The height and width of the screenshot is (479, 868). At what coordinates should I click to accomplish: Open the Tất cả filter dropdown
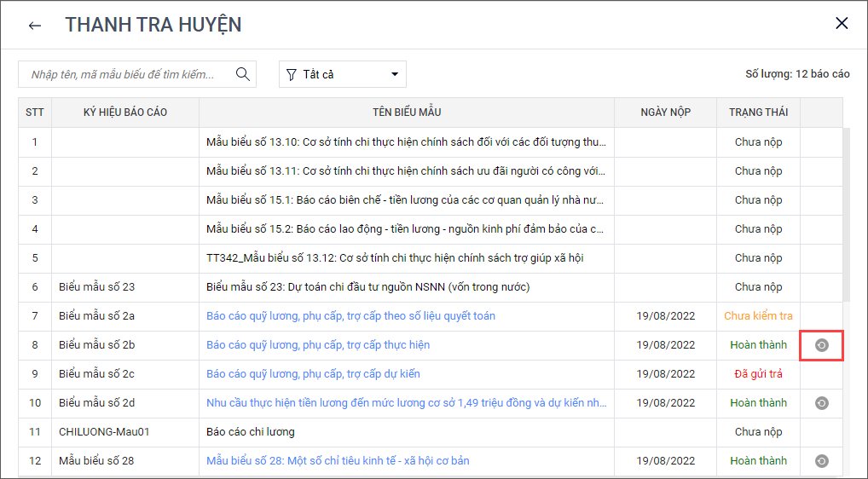343,75
